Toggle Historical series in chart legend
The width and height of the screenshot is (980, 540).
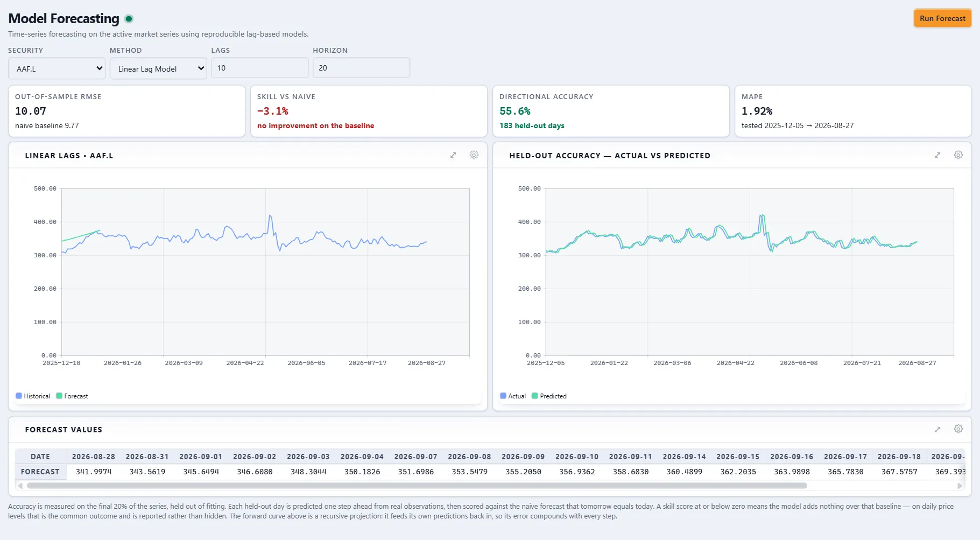coord(33,396)
